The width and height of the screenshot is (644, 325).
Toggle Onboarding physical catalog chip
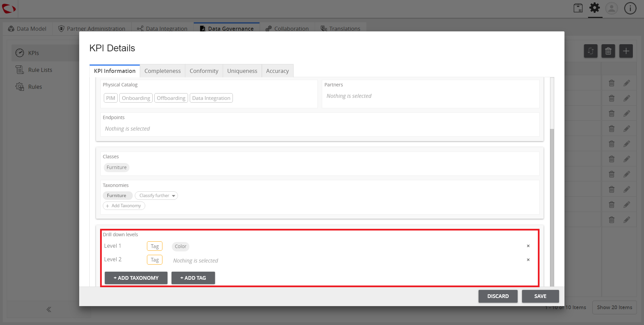[136, 98]
